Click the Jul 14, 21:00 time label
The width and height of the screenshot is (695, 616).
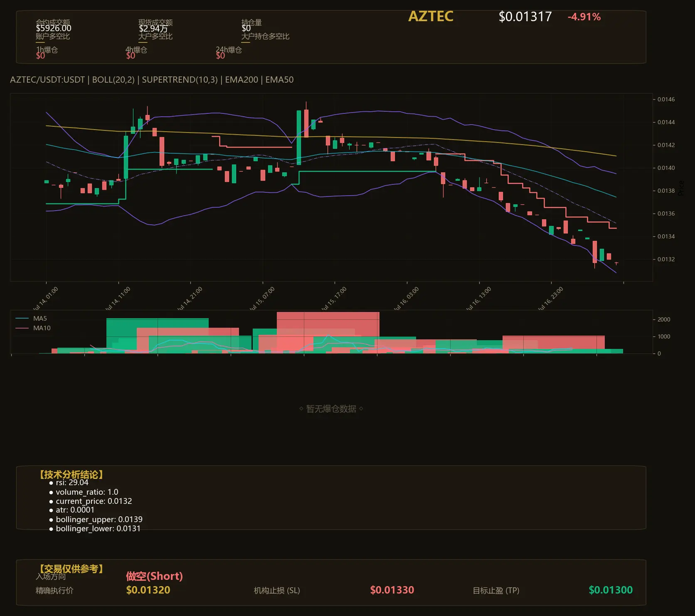[190, 299]
